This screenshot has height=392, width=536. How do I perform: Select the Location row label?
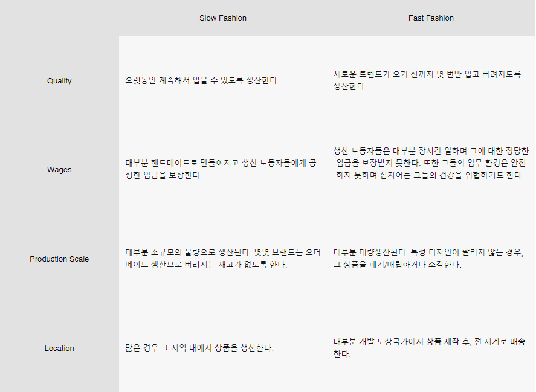point(59,349)
